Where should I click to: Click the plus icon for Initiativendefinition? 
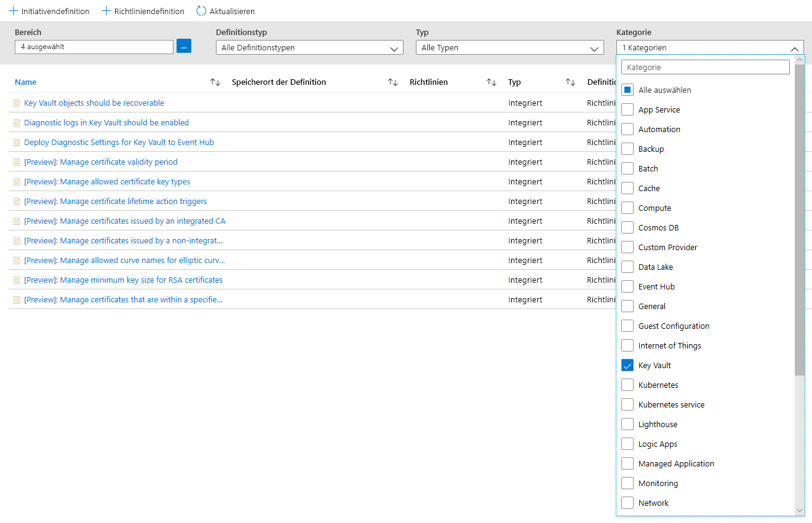click(14, 11)
